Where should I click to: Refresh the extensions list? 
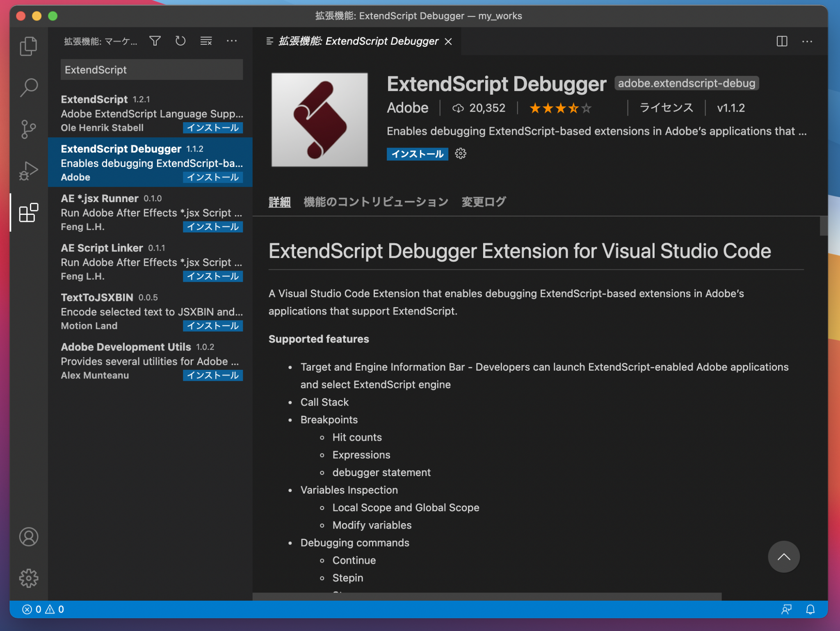(180, 41)
